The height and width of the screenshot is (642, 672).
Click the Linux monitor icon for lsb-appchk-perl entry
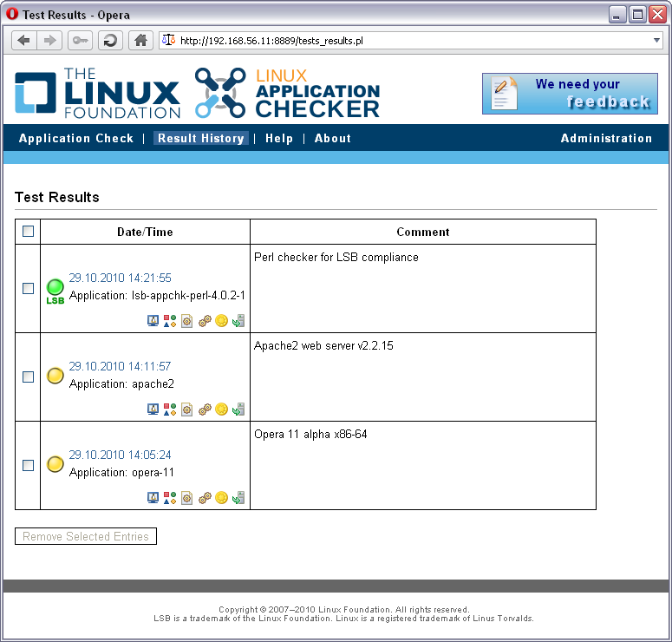[153, 321]
